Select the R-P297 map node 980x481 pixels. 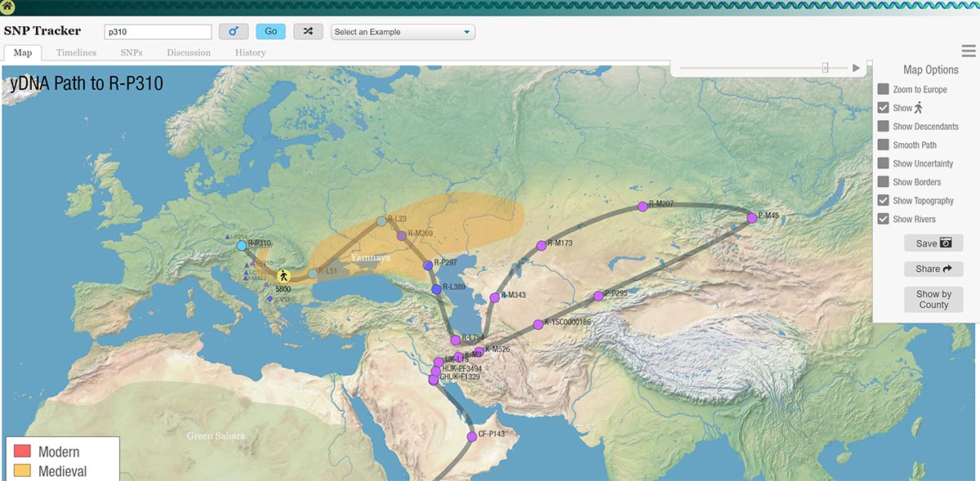coord(428,265)
